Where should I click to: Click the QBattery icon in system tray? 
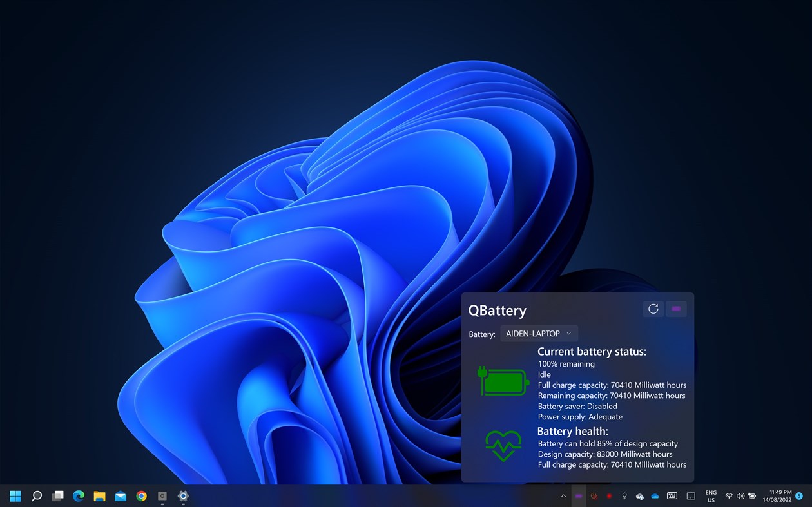[x=579, y=496]
